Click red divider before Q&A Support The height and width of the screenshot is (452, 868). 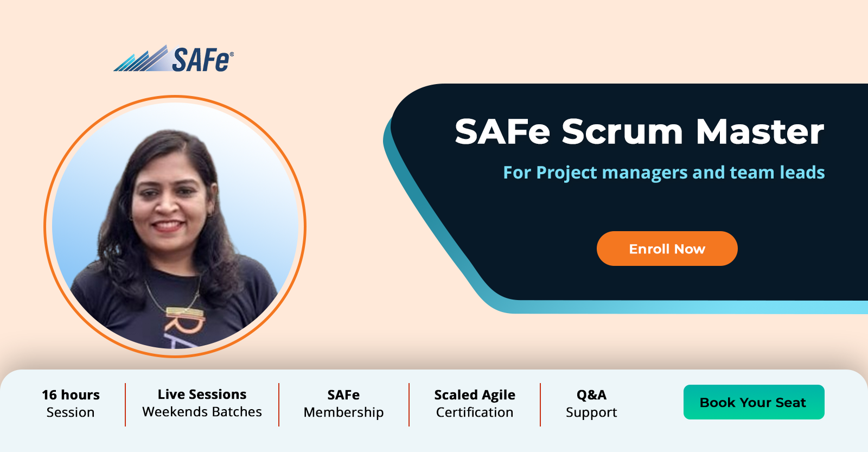pos(540,404)
